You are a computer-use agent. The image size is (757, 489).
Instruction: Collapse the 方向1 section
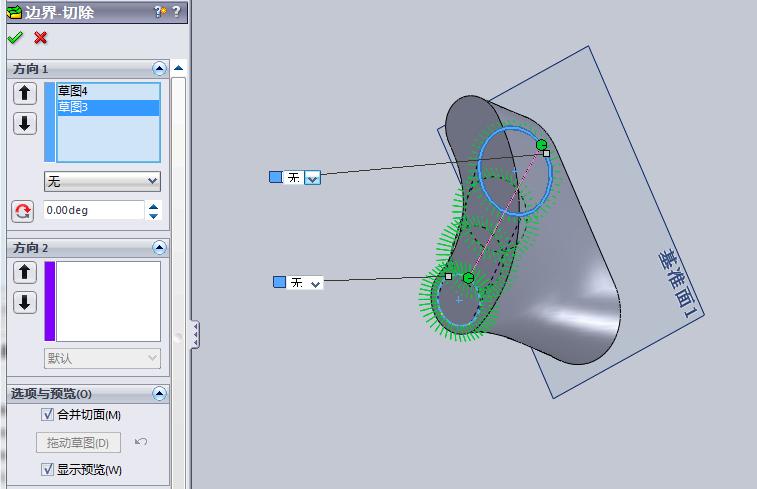click(x=159, y=69)
